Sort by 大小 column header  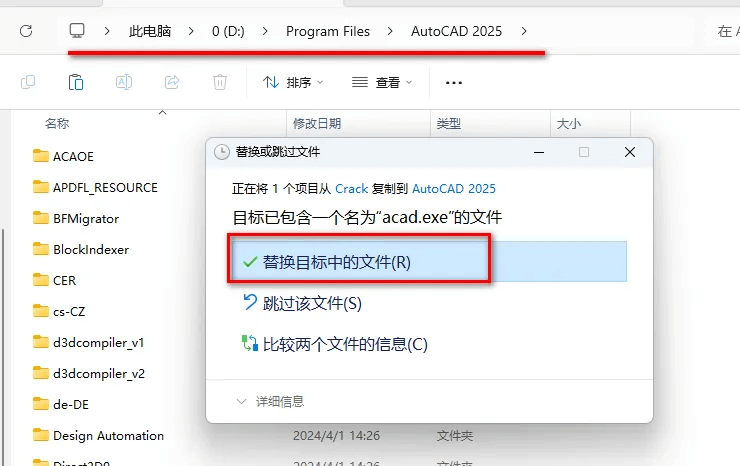coord(568,124)
